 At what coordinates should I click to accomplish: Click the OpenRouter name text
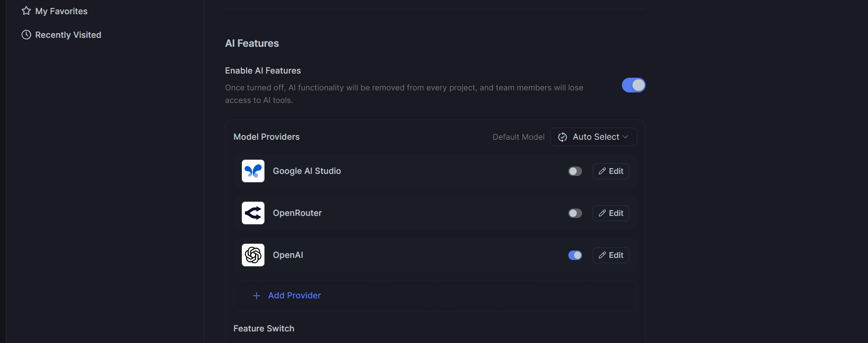(x=297, y=213)
